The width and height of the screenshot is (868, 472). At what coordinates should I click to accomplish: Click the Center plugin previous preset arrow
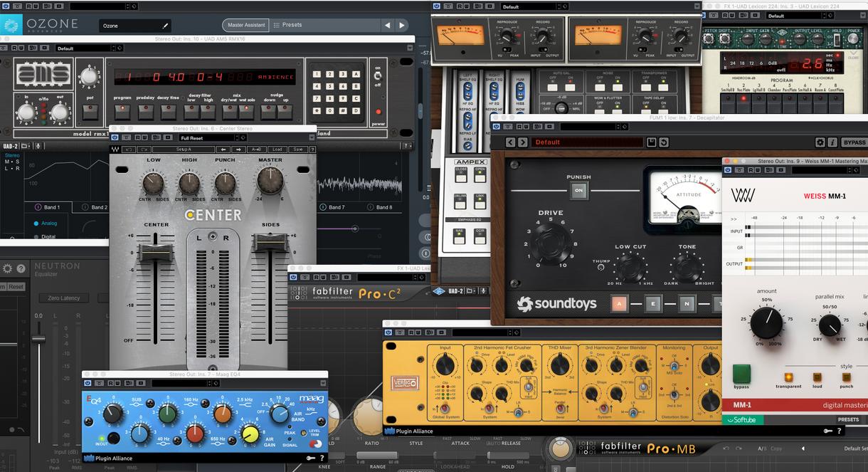point(223,150)
